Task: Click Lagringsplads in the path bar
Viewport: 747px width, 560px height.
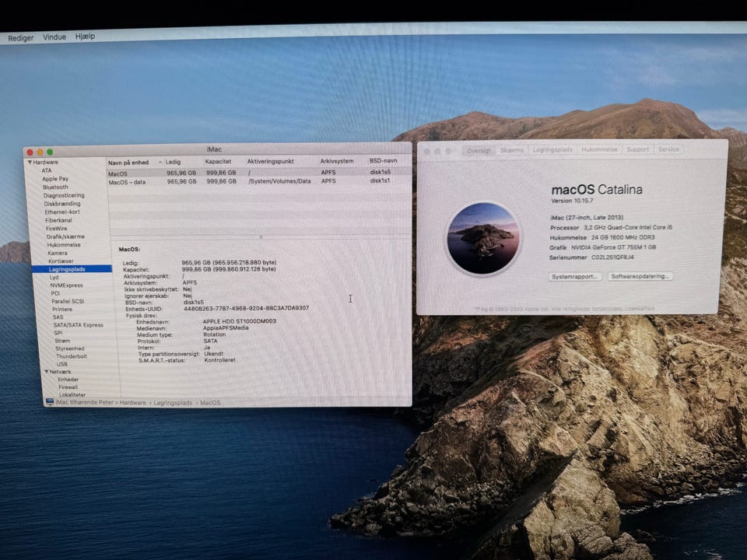Action: (173, 403)
